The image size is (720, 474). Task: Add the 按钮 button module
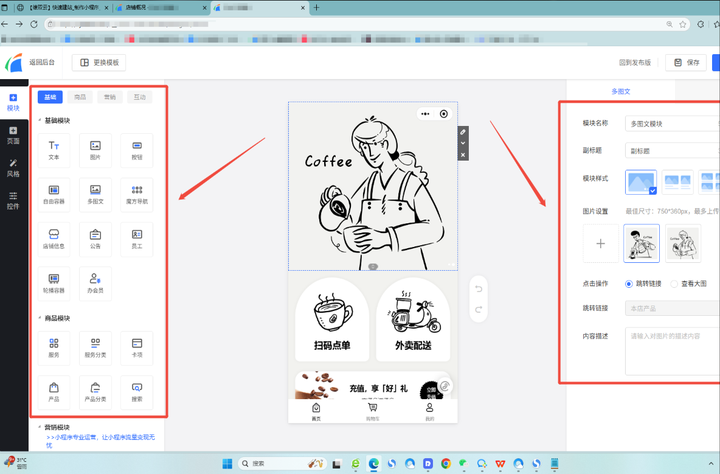point(137,150)
